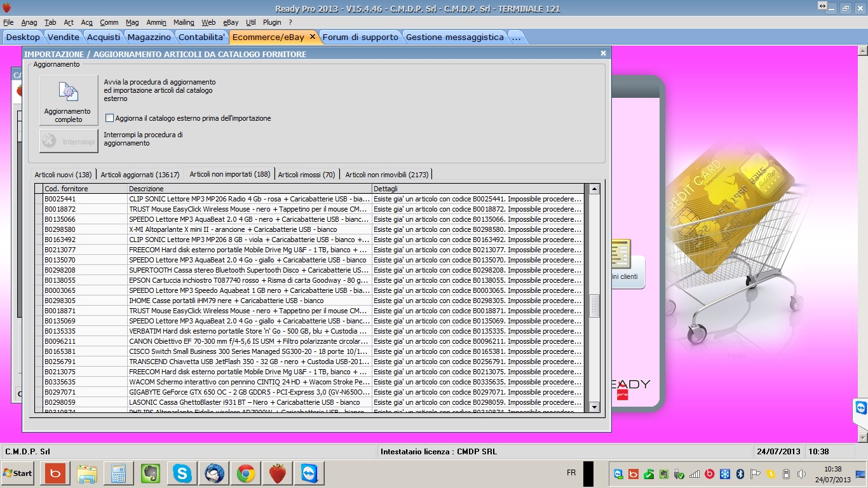868x488 pixels.
Task: Select GIGABYTE GeForce GTX 650 OC row
Action: tap(309, 392)
